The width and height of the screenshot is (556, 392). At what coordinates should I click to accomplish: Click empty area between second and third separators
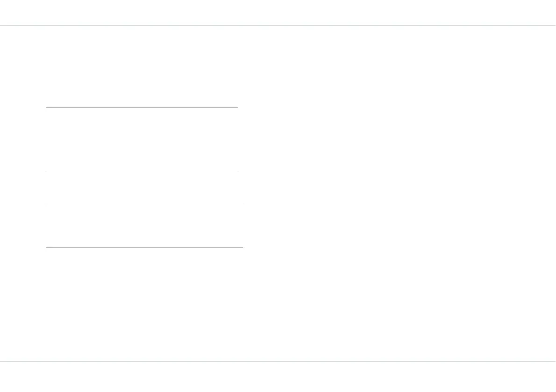point(142,187)
